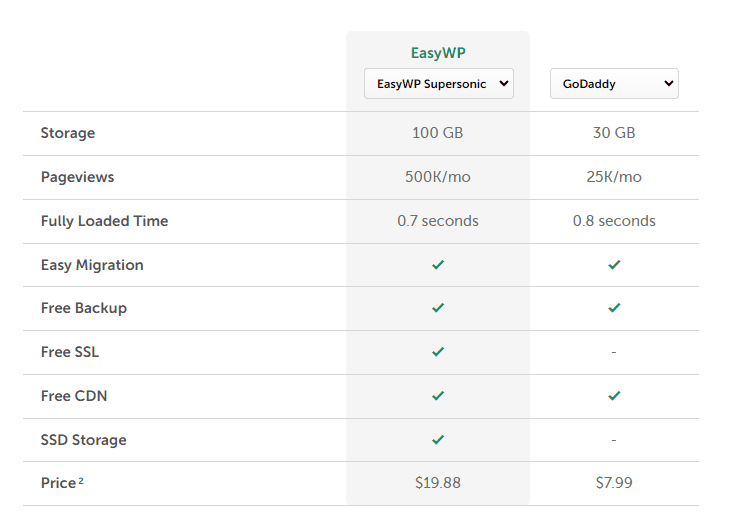Image resolution: width=745 pixels, height=525 pixels.
Task: Click the Storage row label
Action: click(68, 133)
